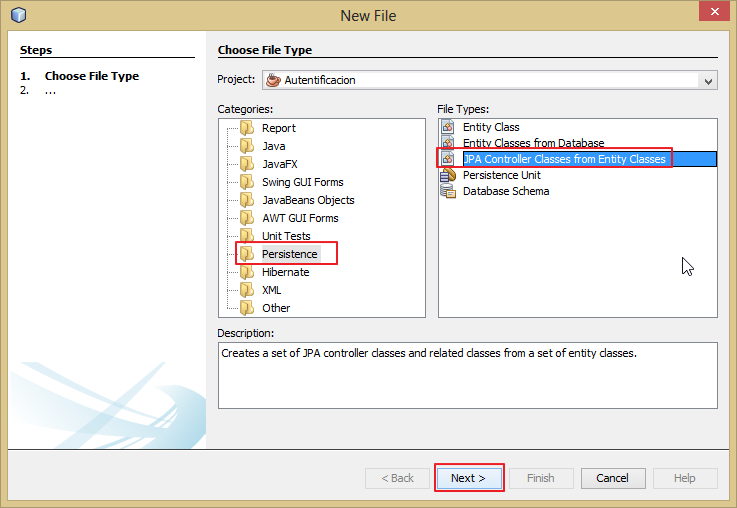This screenshot has height=508, width=737.
Task: Select JavaFX category
Action: pos(280,164)
